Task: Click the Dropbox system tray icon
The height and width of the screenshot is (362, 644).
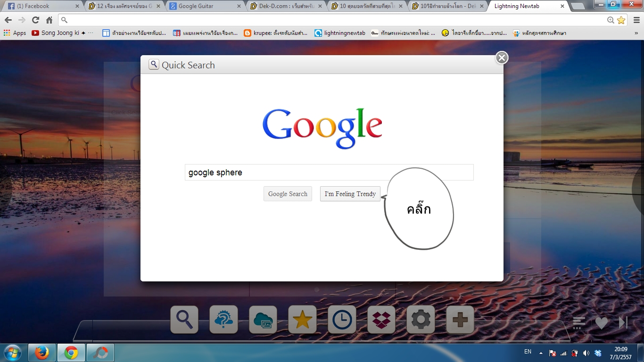Action: click(598, 353)
